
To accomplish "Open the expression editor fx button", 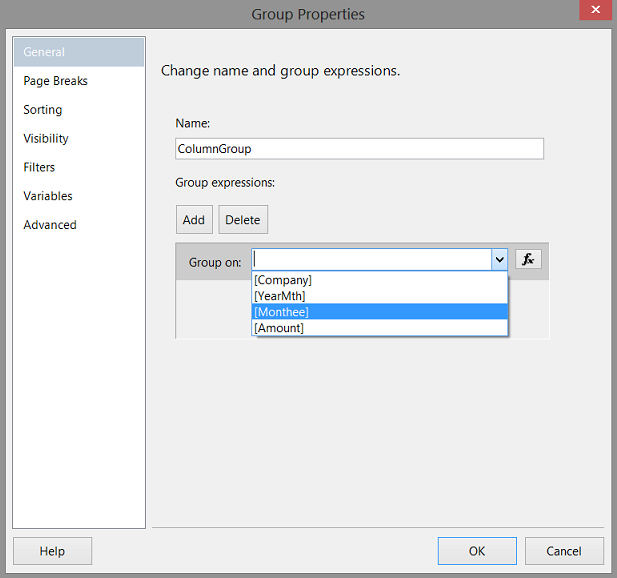I will tap(529, 259).
